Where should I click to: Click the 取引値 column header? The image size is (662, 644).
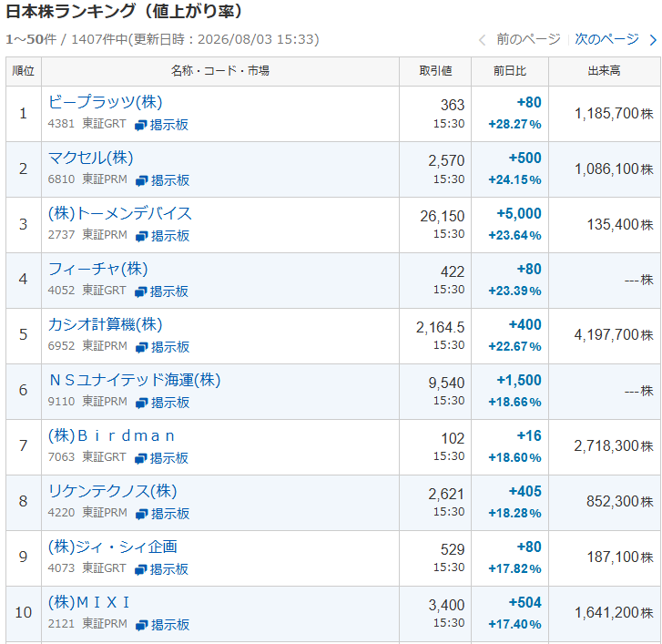coord(435,71)
